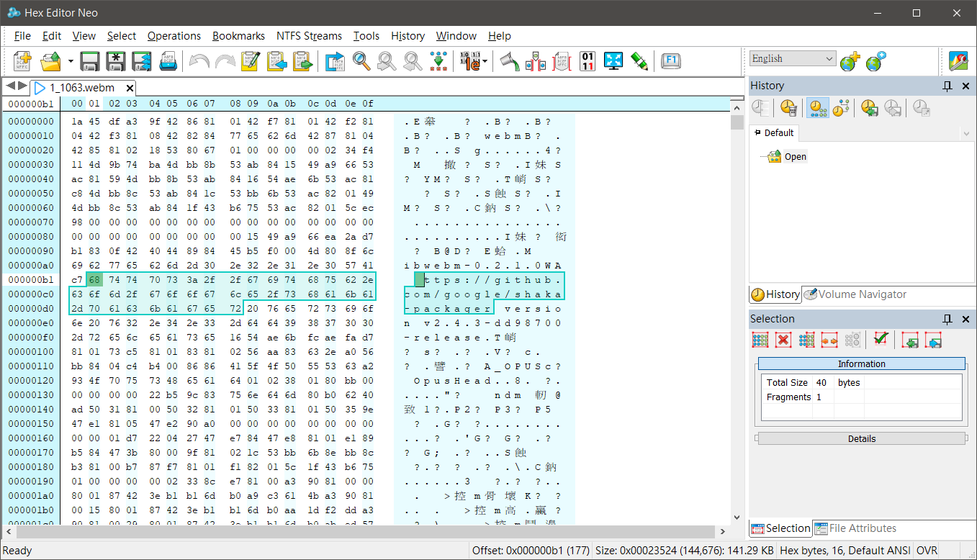The height and width of the screenshot is (560, 977).
Task: Click the binary 01 11 toolbar icon
Action: tap(587, 61)
